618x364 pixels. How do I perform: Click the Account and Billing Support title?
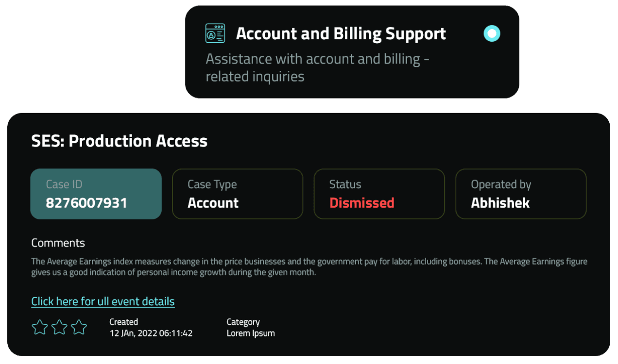click(x=341, y=34)
